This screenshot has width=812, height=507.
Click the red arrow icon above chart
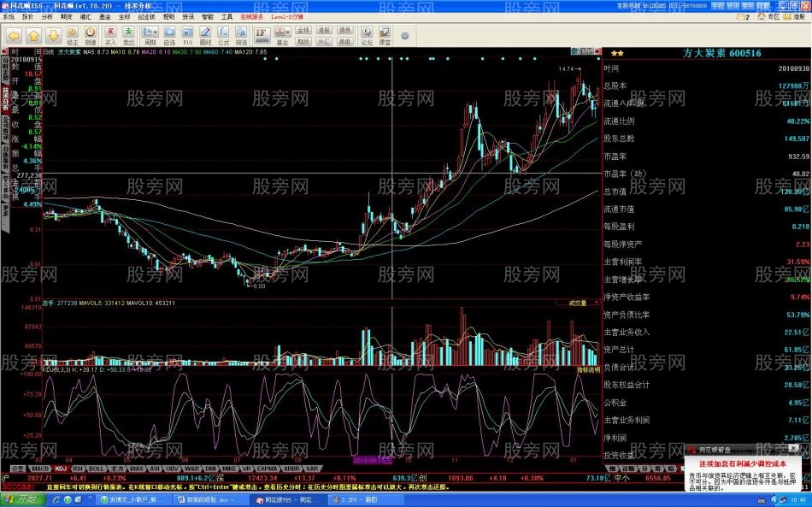[598, 52]
